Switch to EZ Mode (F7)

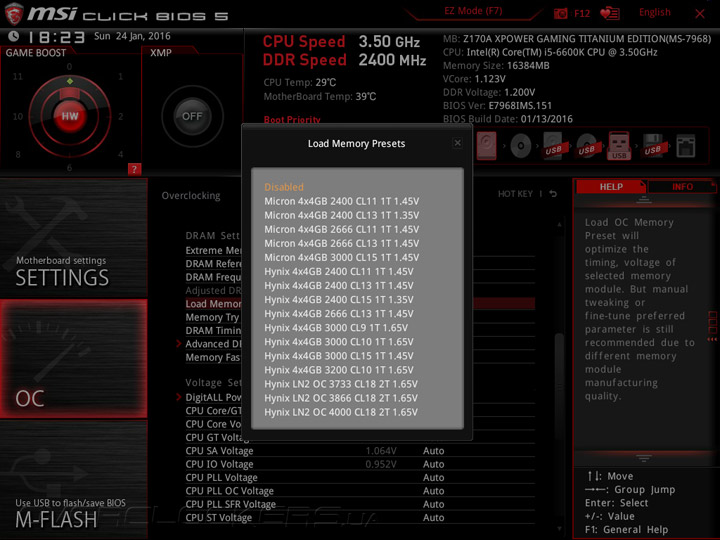[473, 11]
